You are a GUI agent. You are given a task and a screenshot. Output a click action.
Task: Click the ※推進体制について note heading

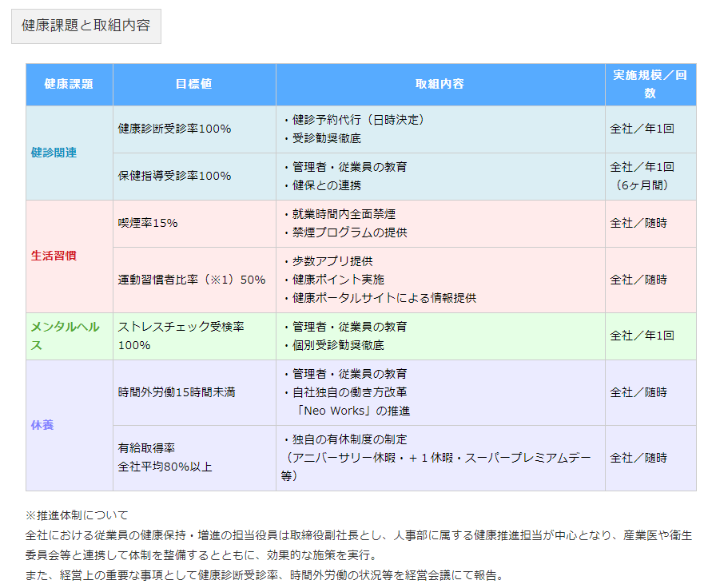tap(77, 515)
